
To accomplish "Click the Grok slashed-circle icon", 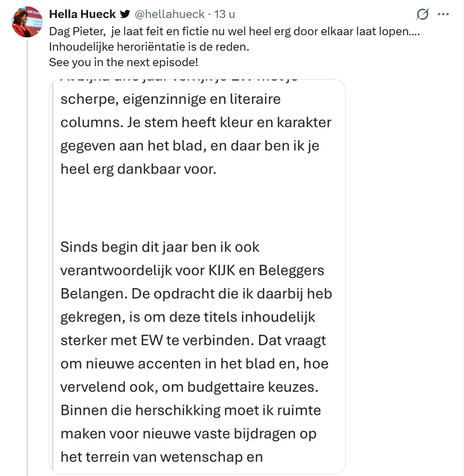I will pos(423,15).
